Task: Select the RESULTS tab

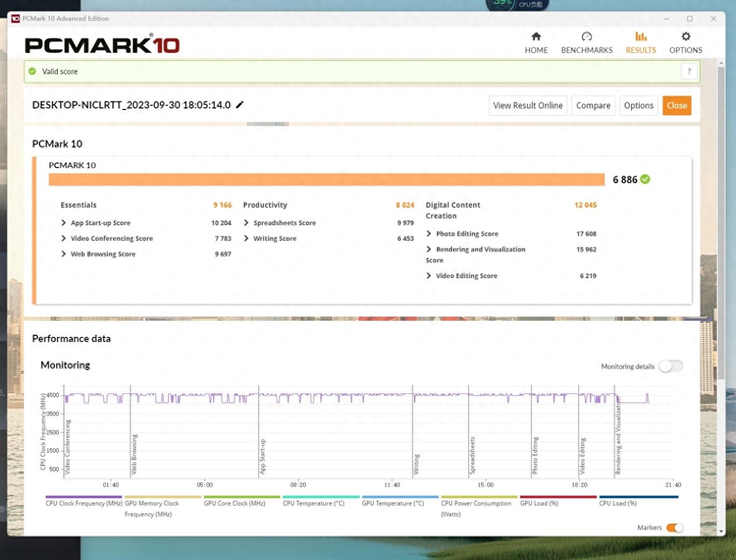Action: (640, 43)
